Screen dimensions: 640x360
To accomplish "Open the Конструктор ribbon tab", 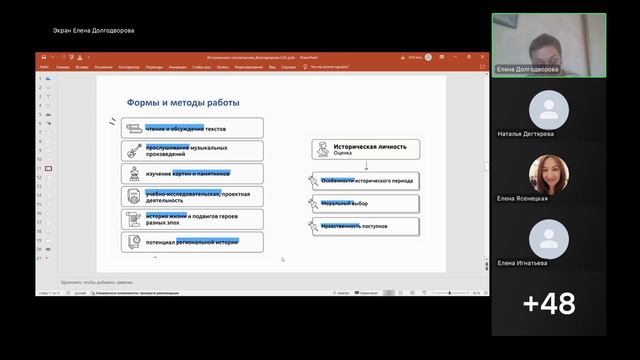I will [x=129, y=67].
